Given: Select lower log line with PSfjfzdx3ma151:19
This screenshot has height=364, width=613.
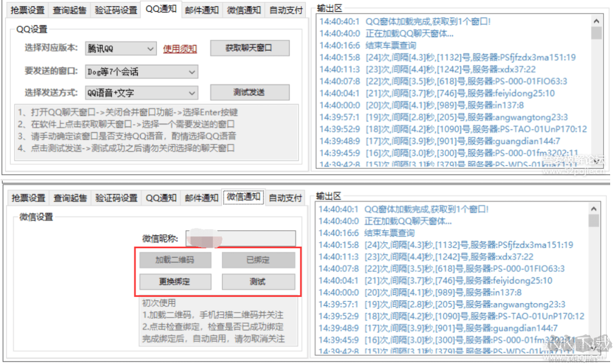Looking at the screenshot, I should (x=446, y=245).
